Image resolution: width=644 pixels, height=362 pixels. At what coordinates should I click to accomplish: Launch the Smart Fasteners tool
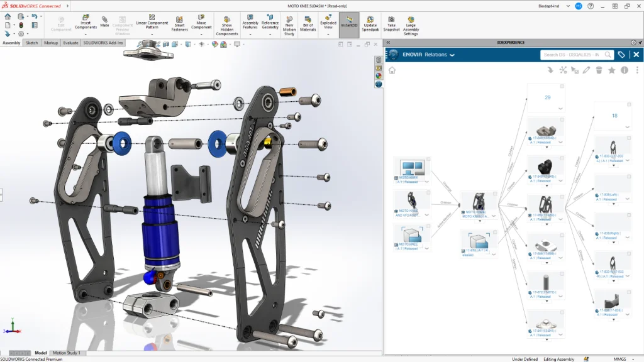[x=180, y=24]
